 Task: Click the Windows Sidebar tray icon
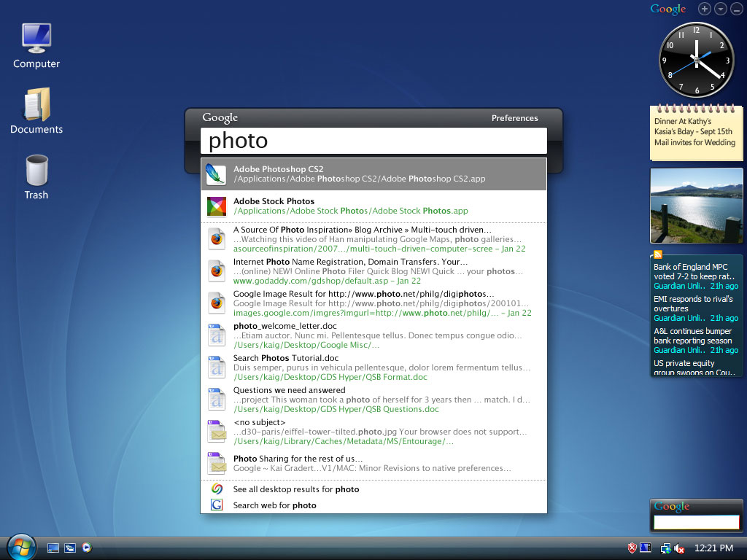pos(646,548)
